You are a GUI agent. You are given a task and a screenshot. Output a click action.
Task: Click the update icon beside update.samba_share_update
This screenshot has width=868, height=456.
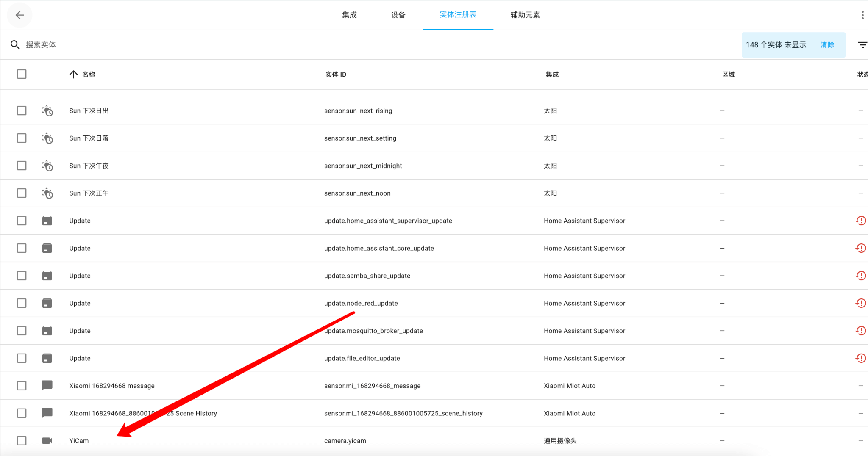tap(47, 275)
